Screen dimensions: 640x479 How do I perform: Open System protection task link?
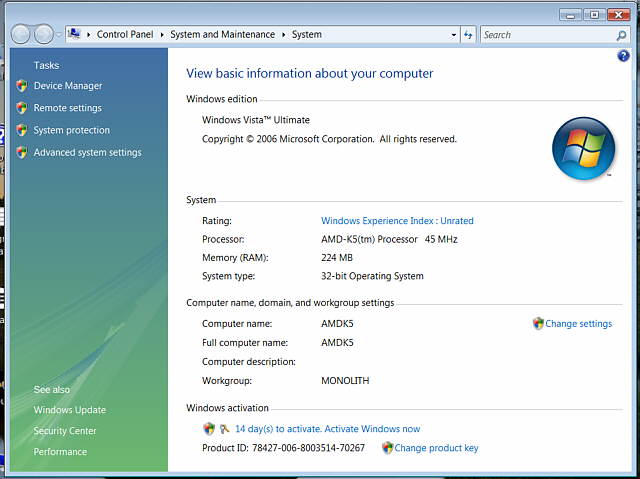71,130
